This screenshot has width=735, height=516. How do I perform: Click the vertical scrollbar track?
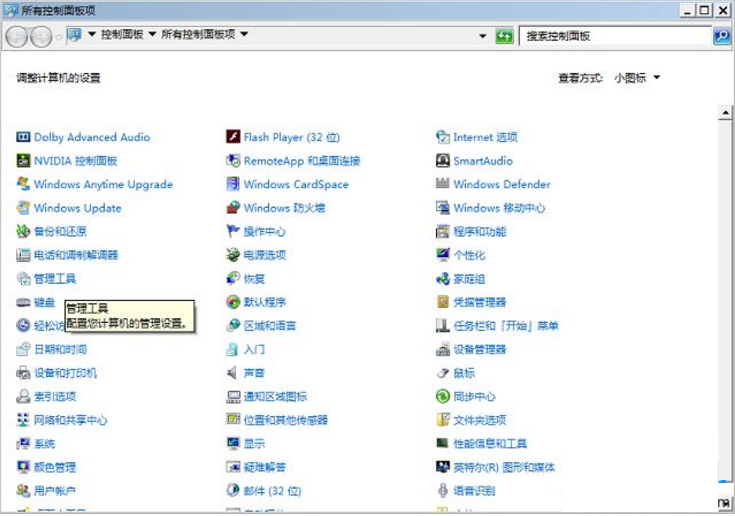point(725,300)
